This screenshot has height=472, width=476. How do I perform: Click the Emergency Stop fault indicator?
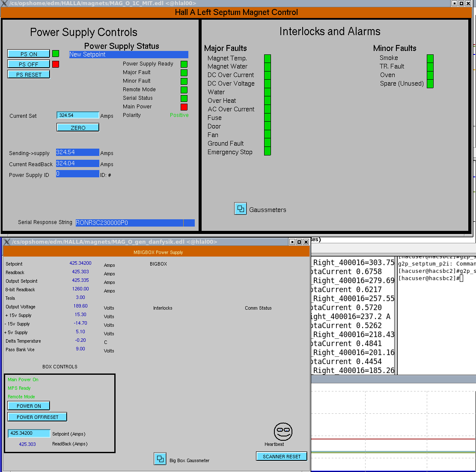click(x=268, y=152)
